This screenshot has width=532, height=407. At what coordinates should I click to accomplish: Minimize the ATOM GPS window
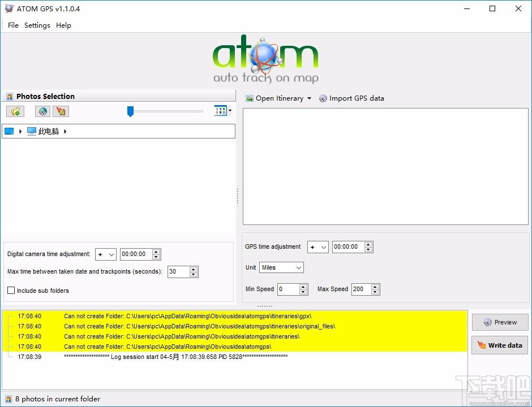point(467,8)
